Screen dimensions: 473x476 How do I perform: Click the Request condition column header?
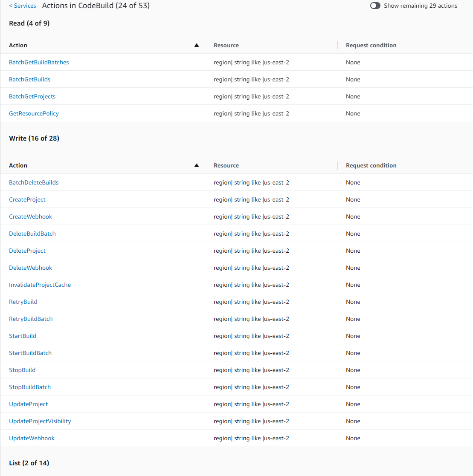[371, 45]
